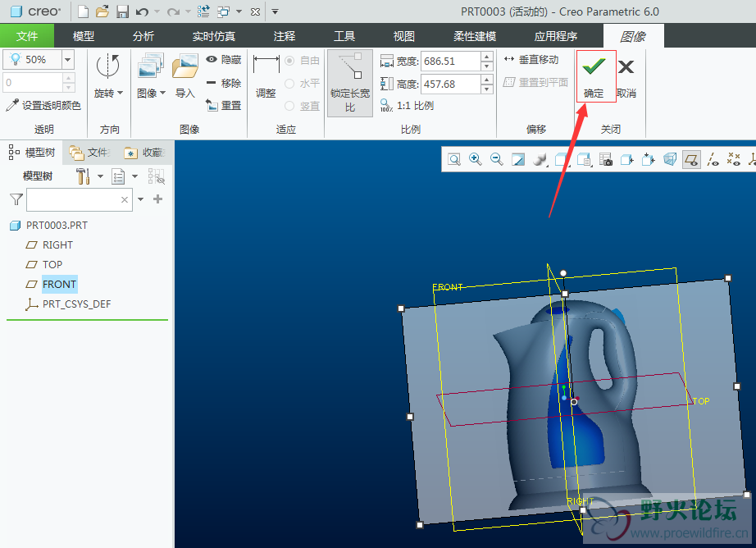Create a new file from quick access toolbar
The width and height of the screenshot is (756, 548).
pos(83,11)
